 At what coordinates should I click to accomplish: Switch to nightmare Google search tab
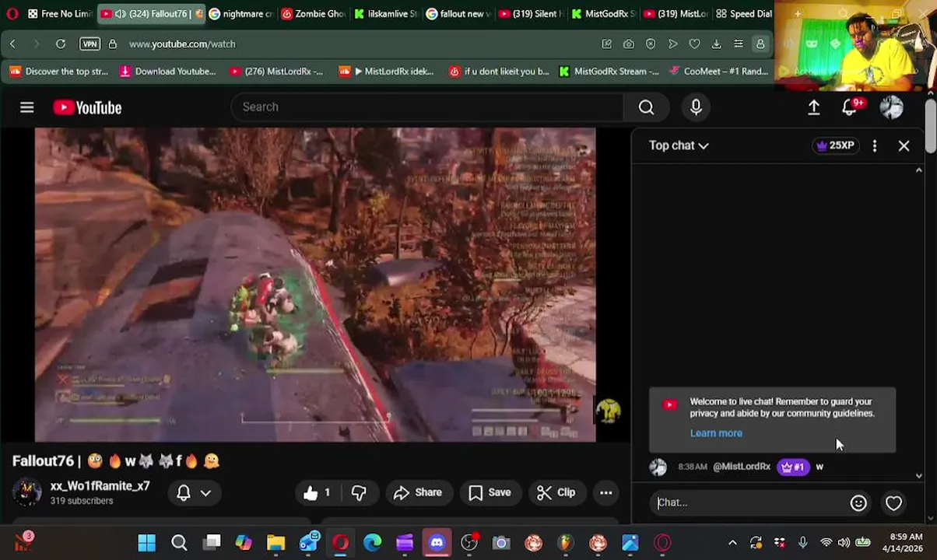click(x=241, y=14)
